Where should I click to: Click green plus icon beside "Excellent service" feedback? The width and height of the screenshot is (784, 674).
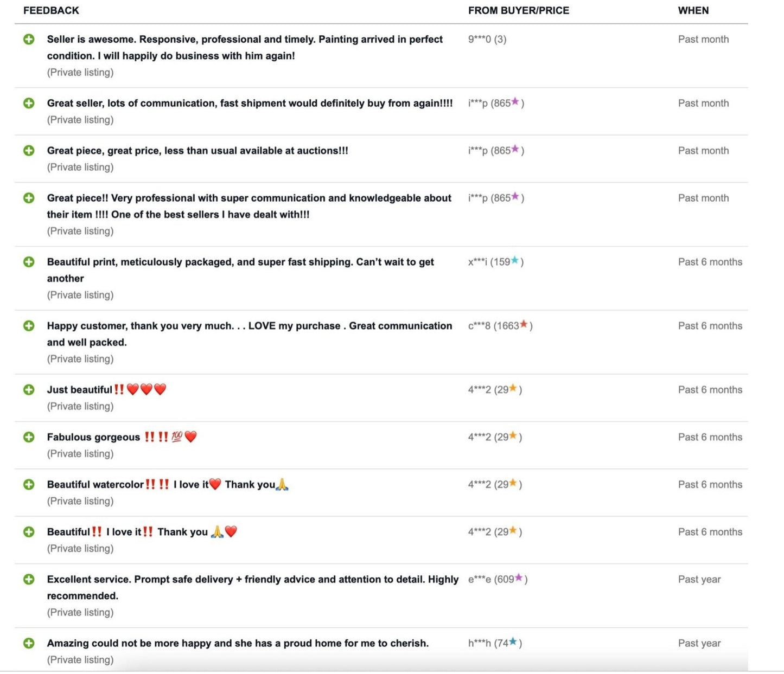29,579
